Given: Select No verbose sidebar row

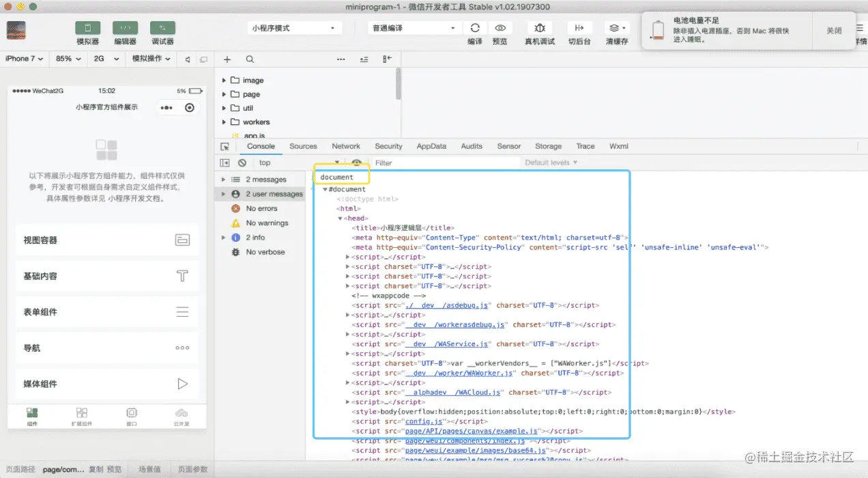Looking at the screenshot, I should pos(260,252).
